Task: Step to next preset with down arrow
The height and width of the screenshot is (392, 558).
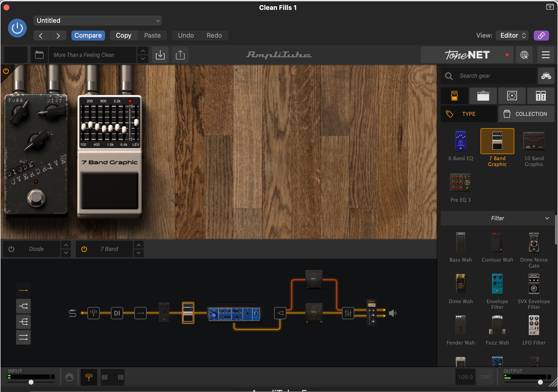Action: (x=143, y=59)
